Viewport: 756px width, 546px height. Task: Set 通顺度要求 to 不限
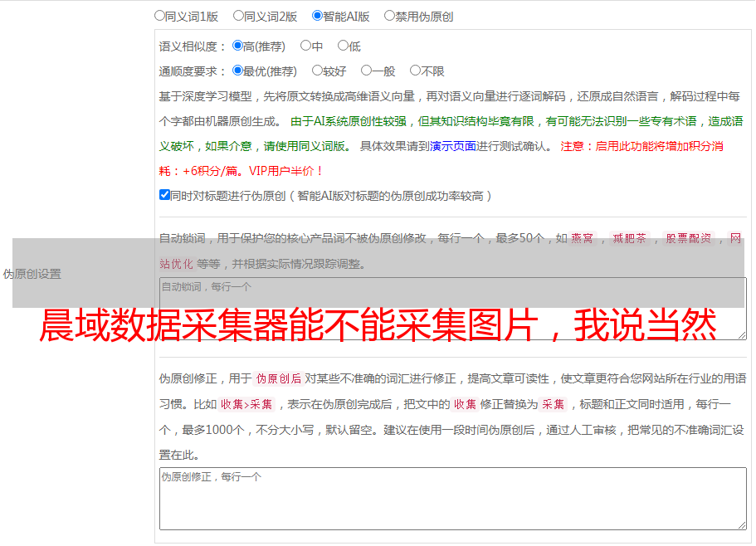click(x=415, y=71)
